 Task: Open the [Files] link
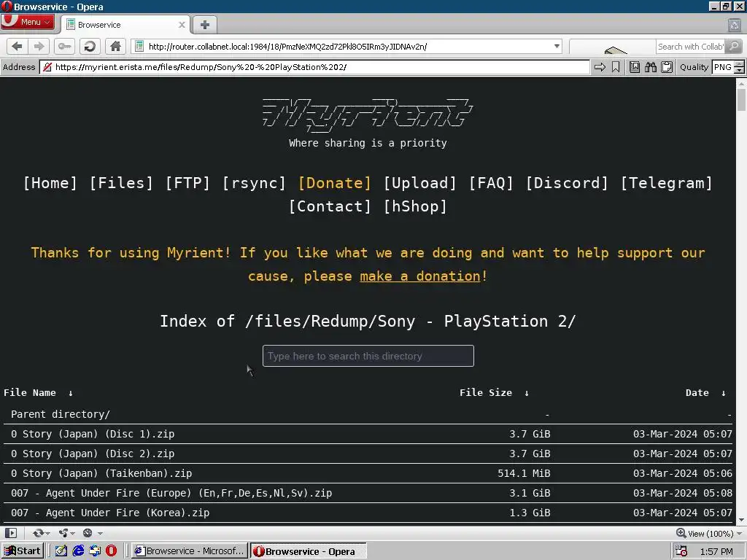[x=121, y=183]
